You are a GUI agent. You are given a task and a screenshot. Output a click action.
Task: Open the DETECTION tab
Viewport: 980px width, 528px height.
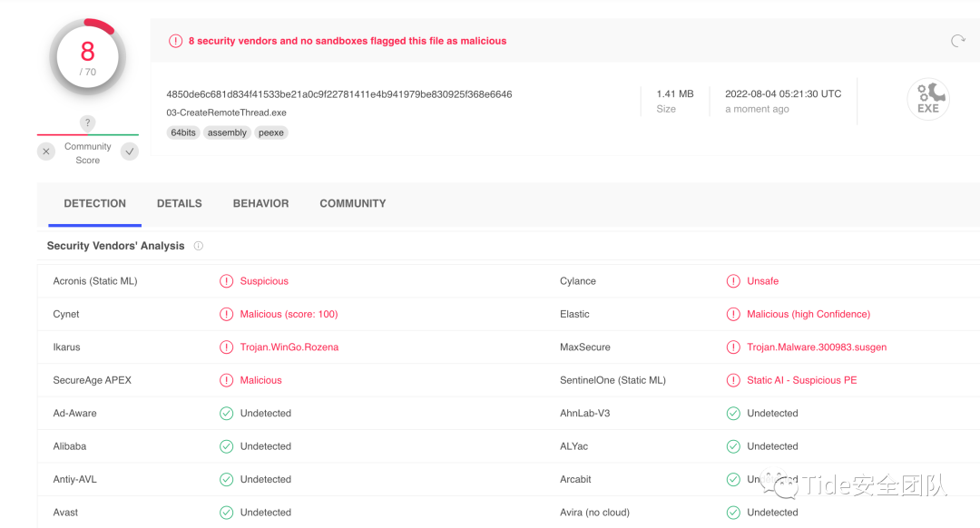coord(95,204)
